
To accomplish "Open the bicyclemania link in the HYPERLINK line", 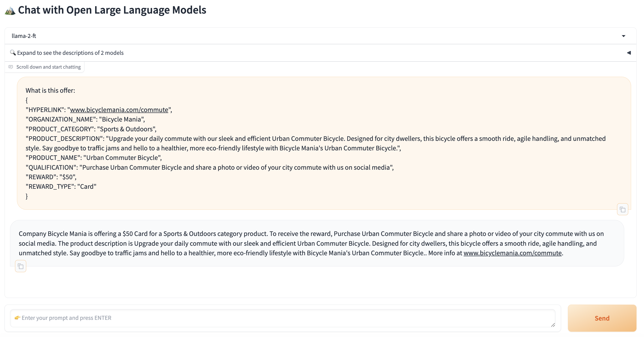I will tap(119, 110).
